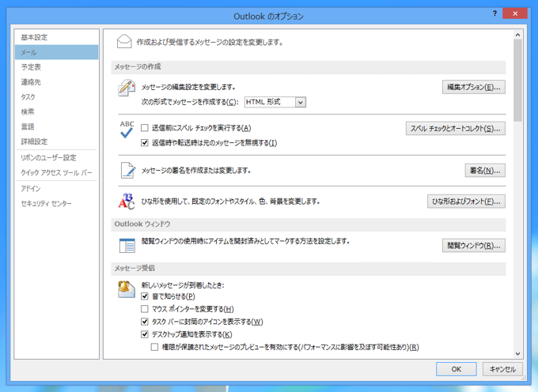
Task: Click the scrollbar down arrow
Action: [517, 354]
